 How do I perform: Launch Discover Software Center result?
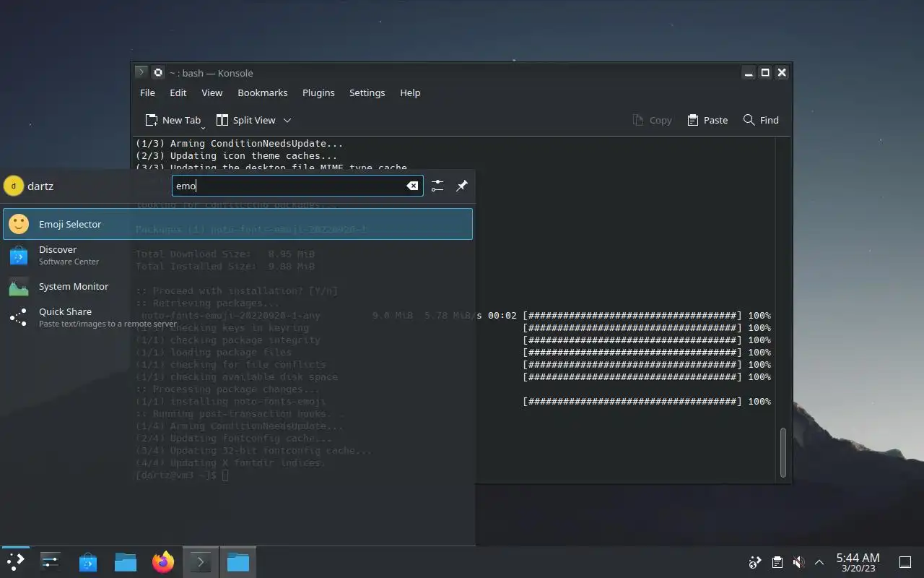click(x=237, y=255)
